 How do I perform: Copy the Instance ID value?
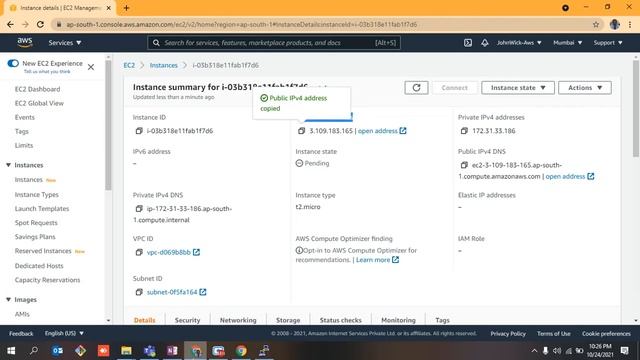pos(139,131)
